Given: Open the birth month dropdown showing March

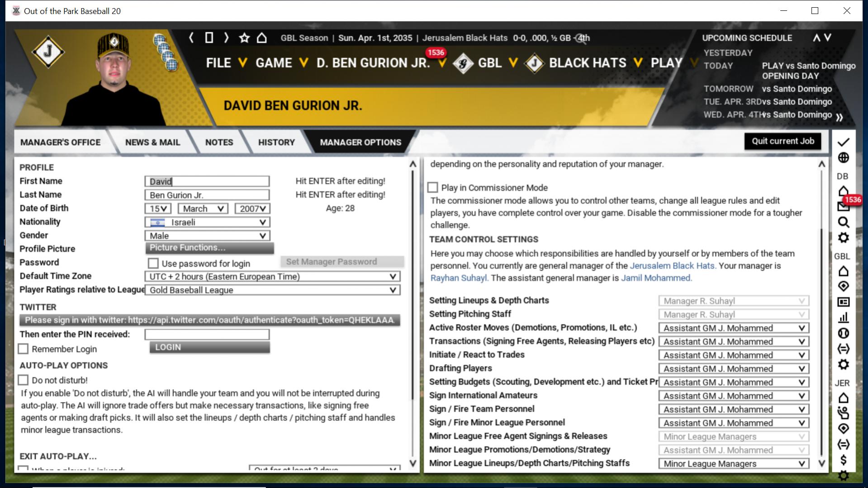Looking at the screenshot, I should coord(202,208).
